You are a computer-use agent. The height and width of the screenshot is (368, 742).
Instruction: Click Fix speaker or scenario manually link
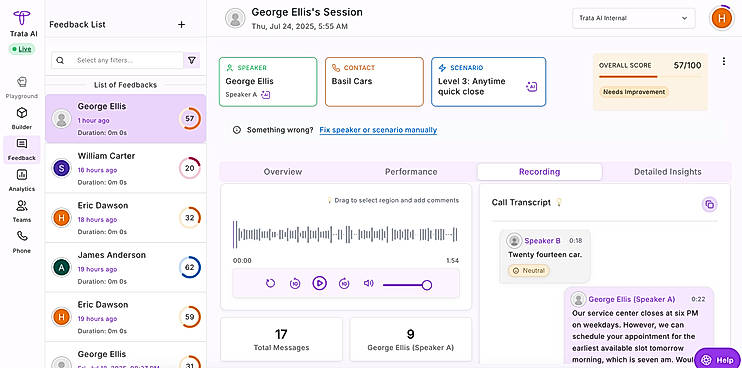378,130
